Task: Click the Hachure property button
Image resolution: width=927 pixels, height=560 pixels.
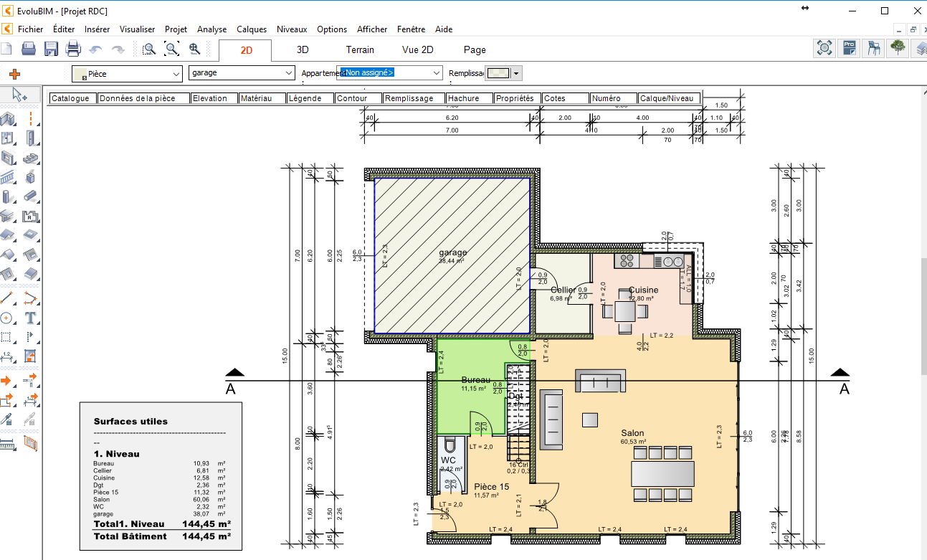Action: [469, 98]
